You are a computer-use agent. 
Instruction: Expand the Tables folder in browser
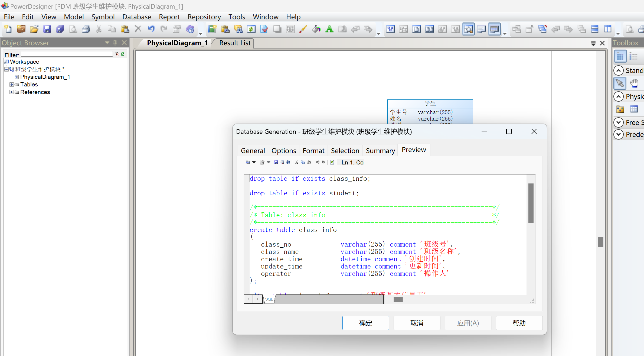(12, 85)
